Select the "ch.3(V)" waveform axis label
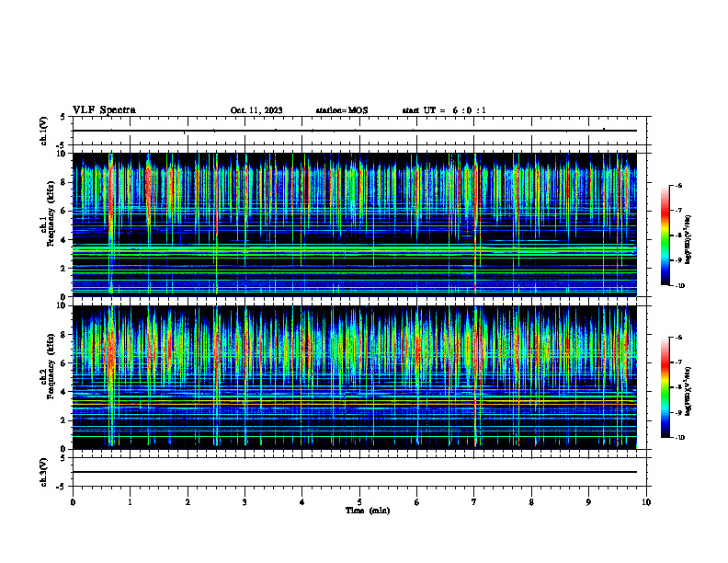Viewport: 728px width, 563px height. point(43,473)
